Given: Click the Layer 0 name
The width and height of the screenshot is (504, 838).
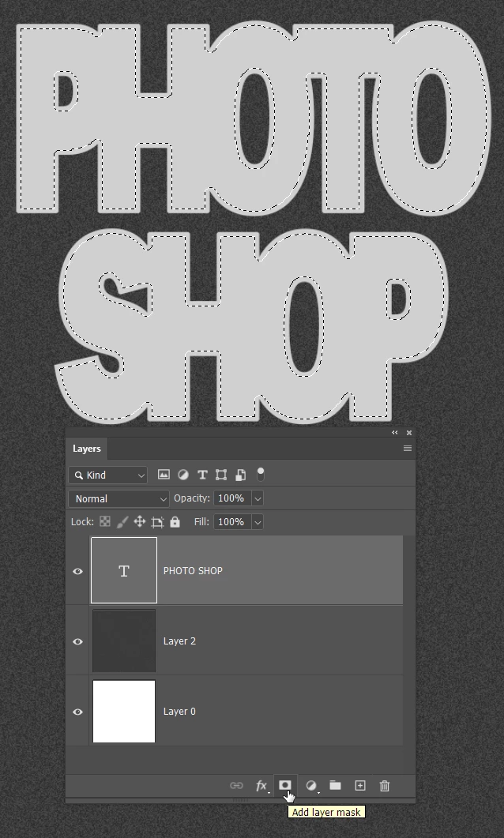Looking at the screenshot, I should (x=179, y=712).
